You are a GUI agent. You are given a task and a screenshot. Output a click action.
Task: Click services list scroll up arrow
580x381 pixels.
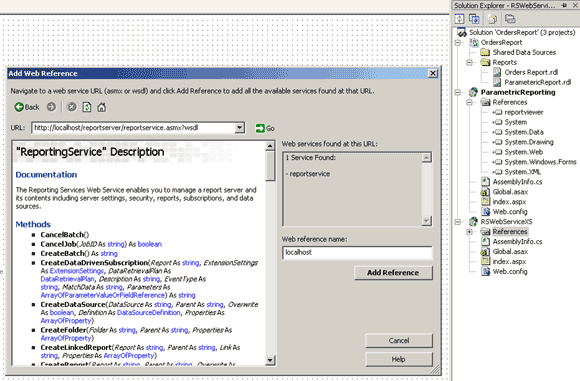tap(426, 158)
